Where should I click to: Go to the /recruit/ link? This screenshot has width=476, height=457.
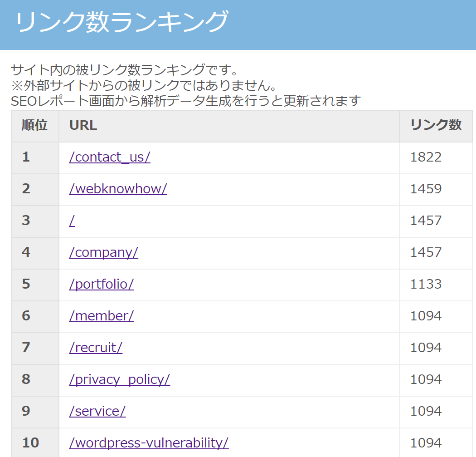coord(96,348)
